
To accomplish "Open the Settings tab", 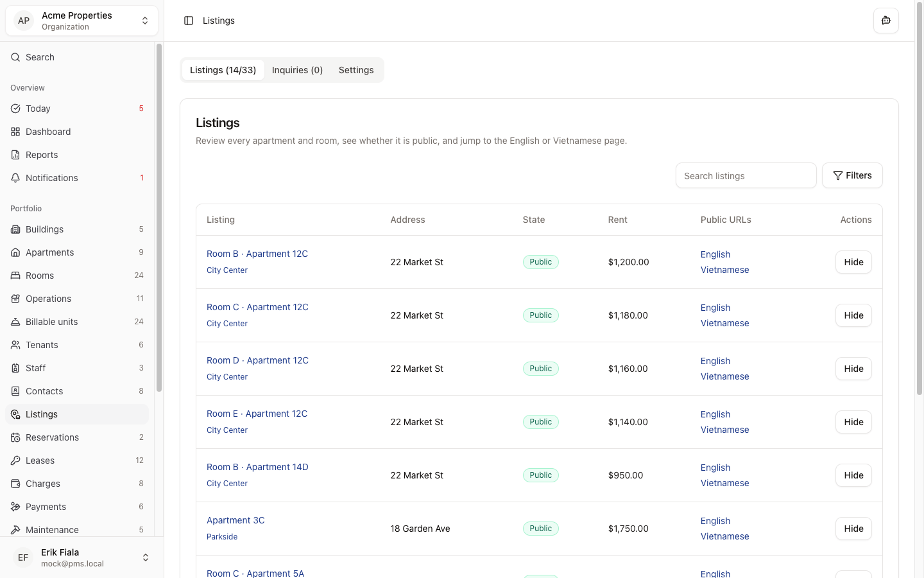I will pyautogui.click(x=356, y=70).
